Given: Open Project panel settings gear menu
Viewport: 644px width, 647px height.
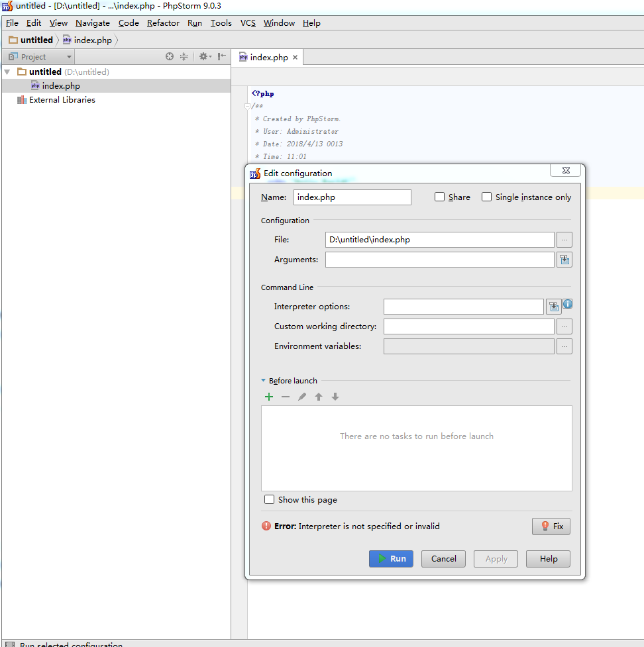Looking at the screenshot, I should pos(205,56).
